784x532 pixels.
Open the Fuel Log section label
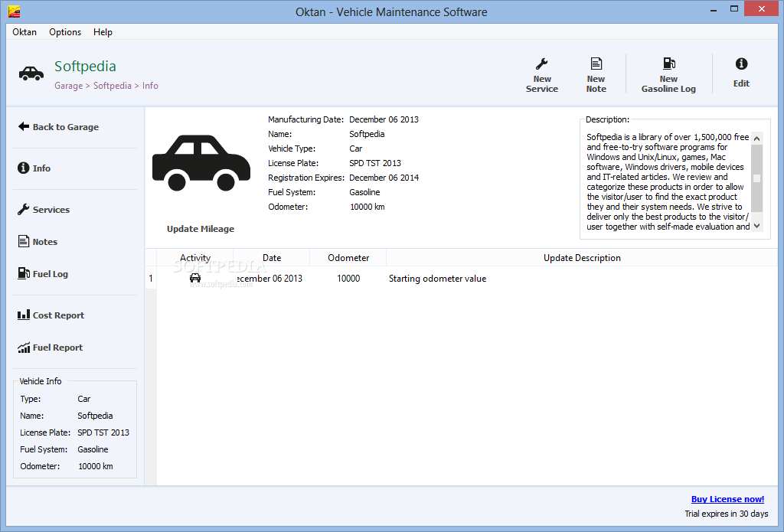[50, 274]
